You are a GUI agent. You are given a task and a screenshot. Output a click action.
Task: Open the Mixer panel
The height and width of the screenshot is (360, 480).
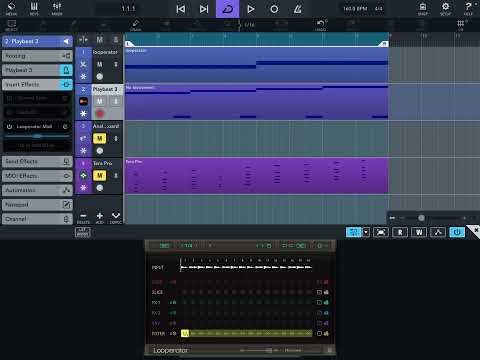coord(57,9)
